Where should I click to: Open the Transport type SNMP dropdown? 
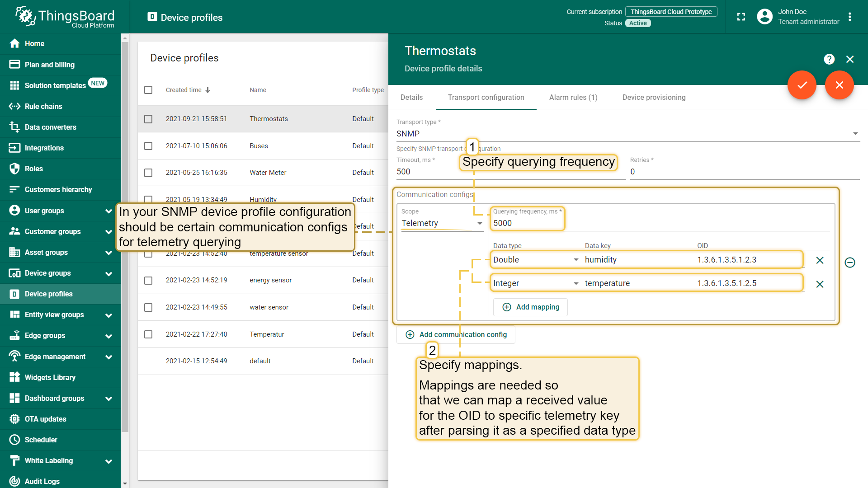coord(627,134)
